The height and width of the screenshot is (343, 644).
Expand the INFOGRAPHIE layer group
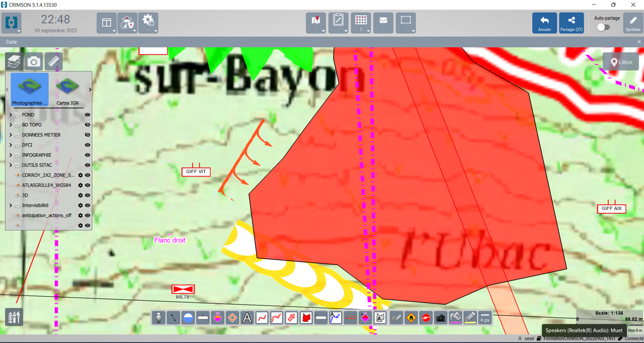click(11, 155)
